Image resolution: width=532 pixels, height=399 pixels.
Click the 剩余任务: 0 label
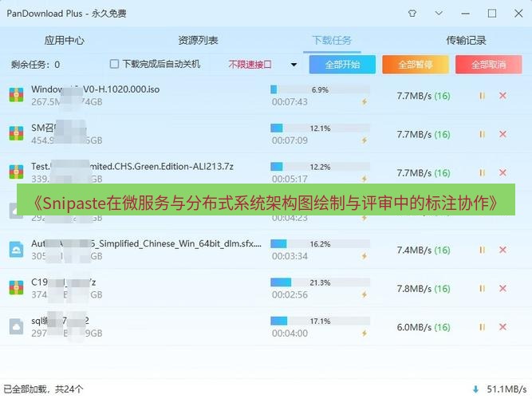tap(35, 65)
